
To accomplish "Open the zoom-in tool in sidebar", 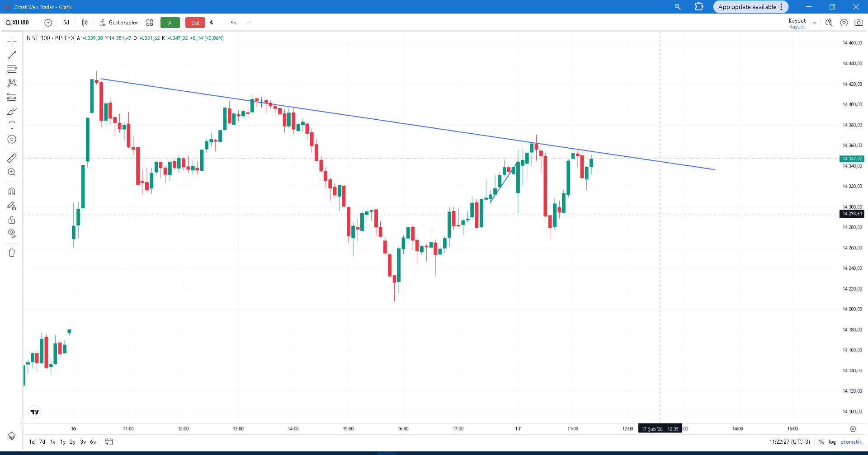I will pyautogui.click(x=12, y=172).
